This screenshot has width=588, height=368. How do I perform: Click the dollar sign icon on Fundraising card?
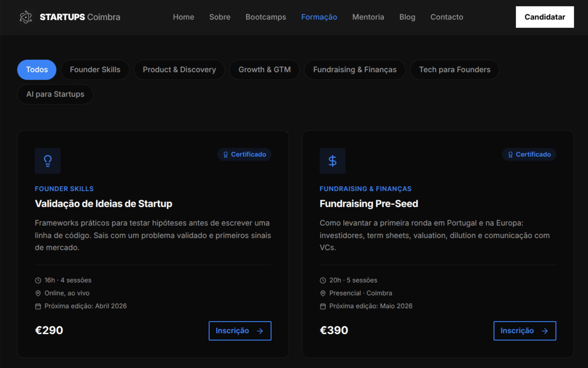[x=333, y=161]
